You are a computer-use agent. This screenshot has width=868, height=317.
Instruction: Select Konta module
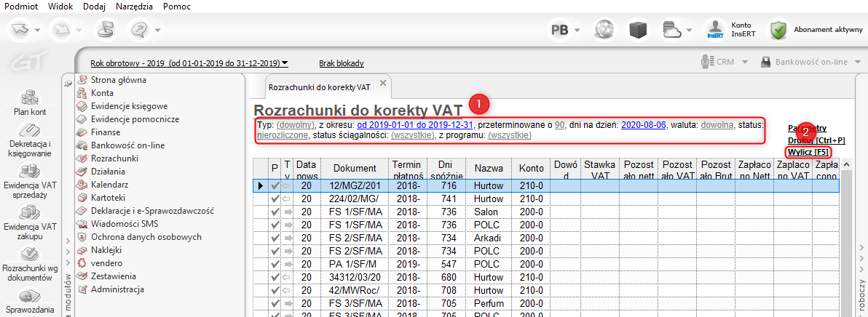103,93
